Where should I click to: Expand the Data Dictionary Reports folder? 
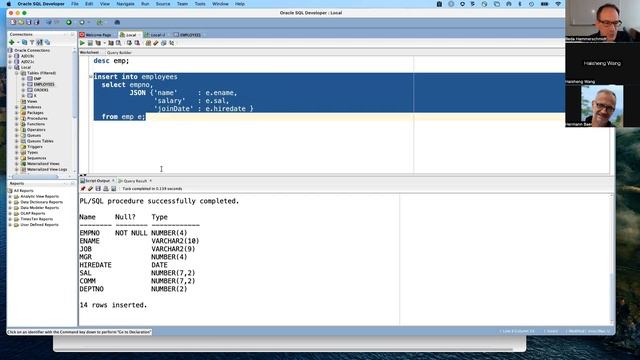(x=10, y=202)
